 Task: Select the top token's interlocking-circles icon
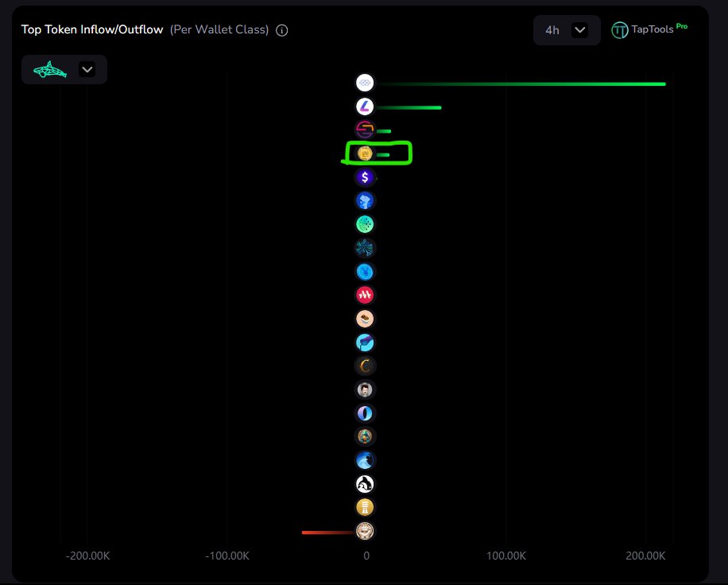click(364, 82)
